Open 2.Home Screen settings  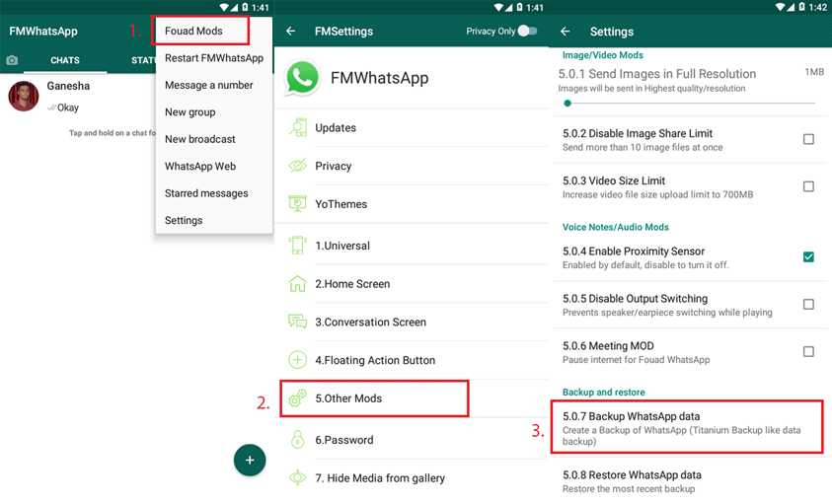pos(412,283)
